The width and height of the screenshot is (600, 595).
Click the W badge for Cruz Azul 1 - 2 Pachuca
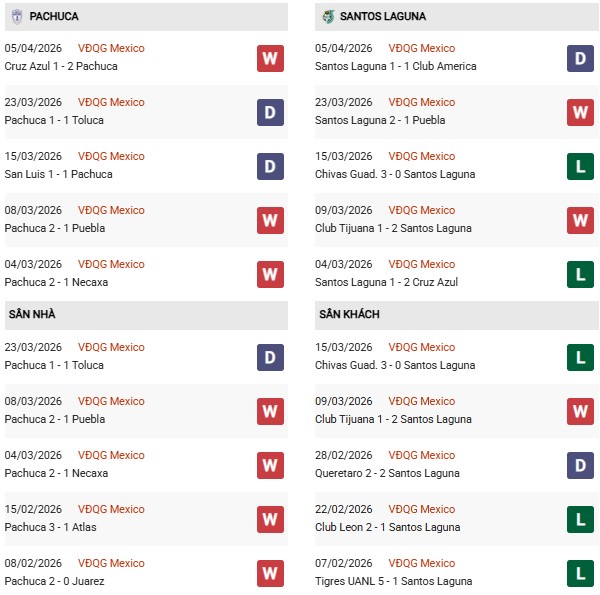click(270, 58)
